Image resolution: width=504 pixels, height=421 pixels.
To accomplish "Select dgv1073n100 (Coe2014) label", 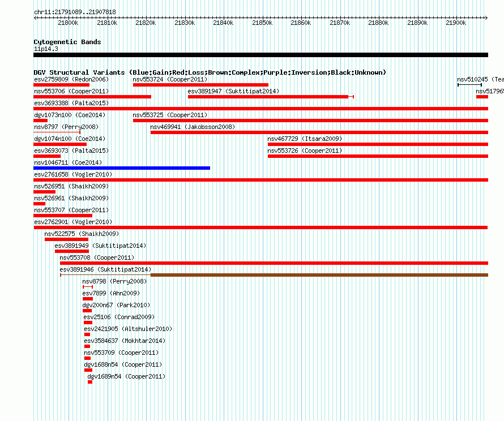I will [70, 115].
